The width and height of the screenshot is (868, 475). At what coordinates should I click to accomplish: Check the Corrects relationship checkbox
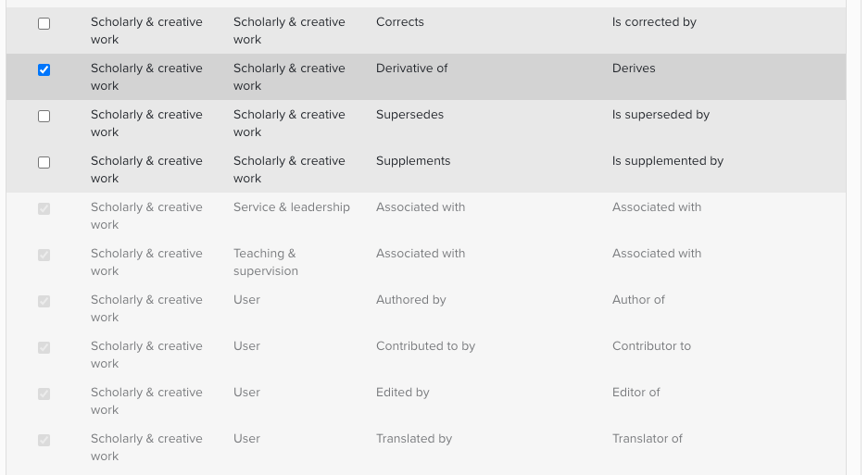[44, 23]
